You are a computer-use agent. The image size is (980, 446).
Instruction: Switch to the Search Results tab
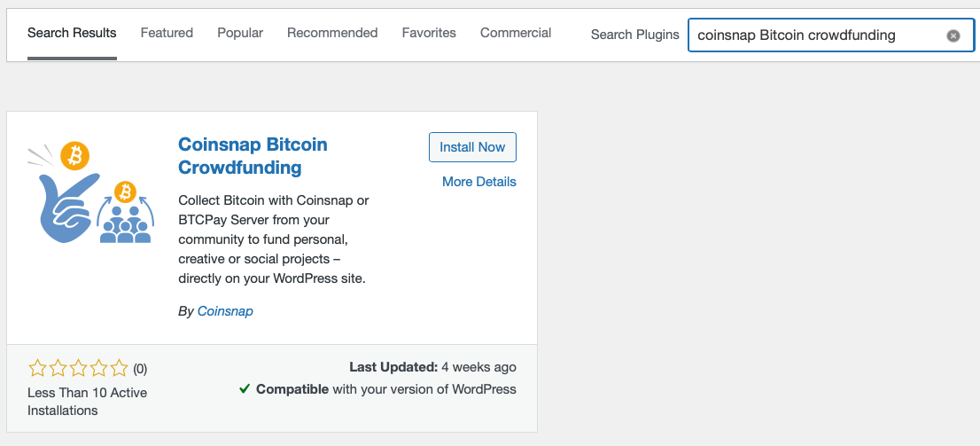(x=72, y=33)
